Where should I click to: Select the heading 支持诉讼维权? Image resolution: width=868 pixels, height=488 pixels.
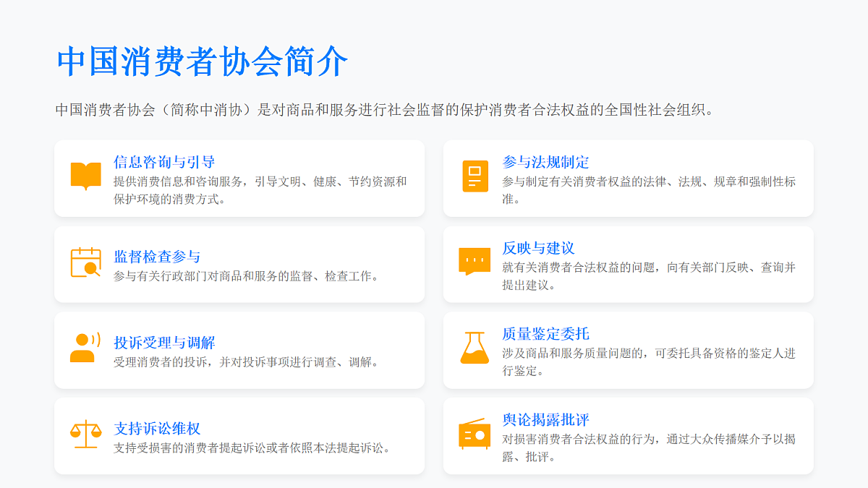[x=157, y=429]
